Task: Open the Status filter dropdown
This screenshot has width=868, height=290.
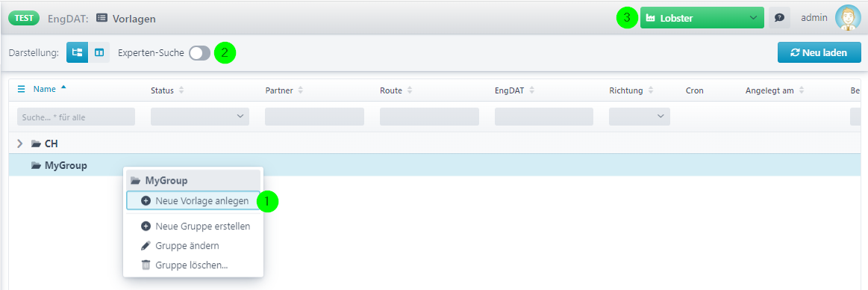Action: [x=200, y=117]
